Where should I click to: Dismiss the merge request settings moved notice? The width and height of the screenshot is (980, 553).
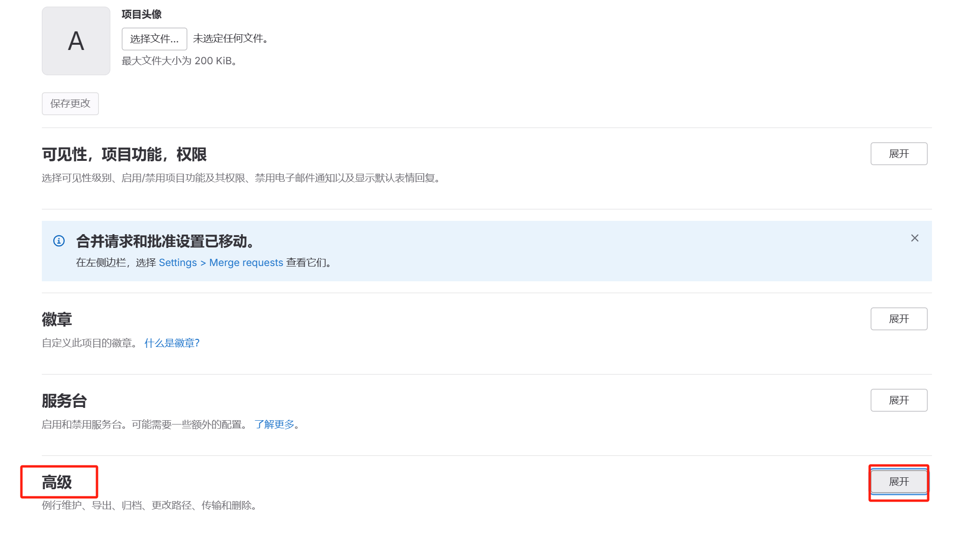coord(914,238)
